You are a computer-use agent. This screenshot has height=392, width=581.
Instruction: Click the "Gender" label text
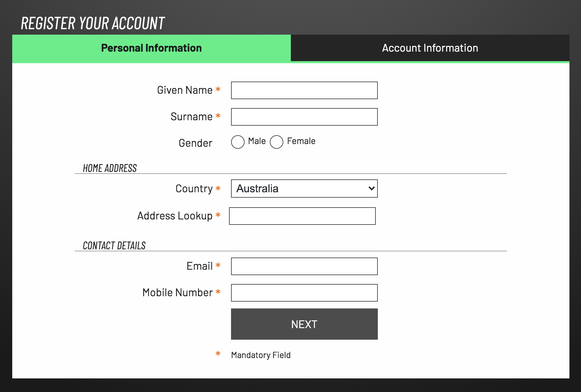[x=195, y=143]
